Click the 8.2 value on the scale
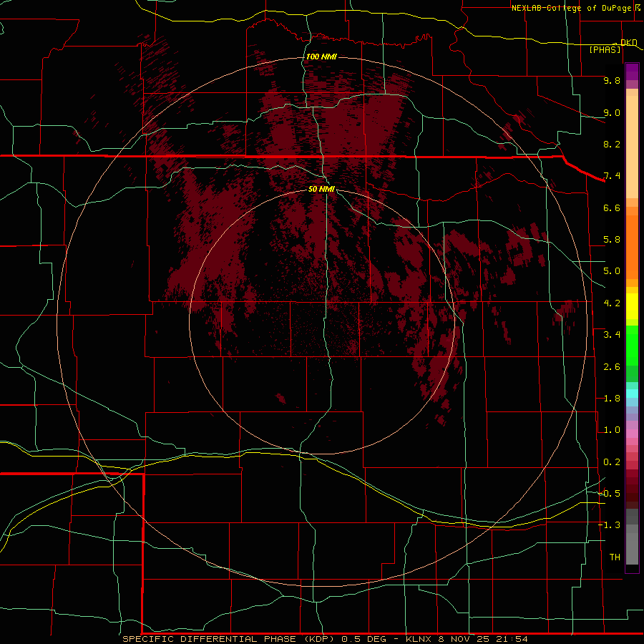644x644 pixels. coord(612,144)
